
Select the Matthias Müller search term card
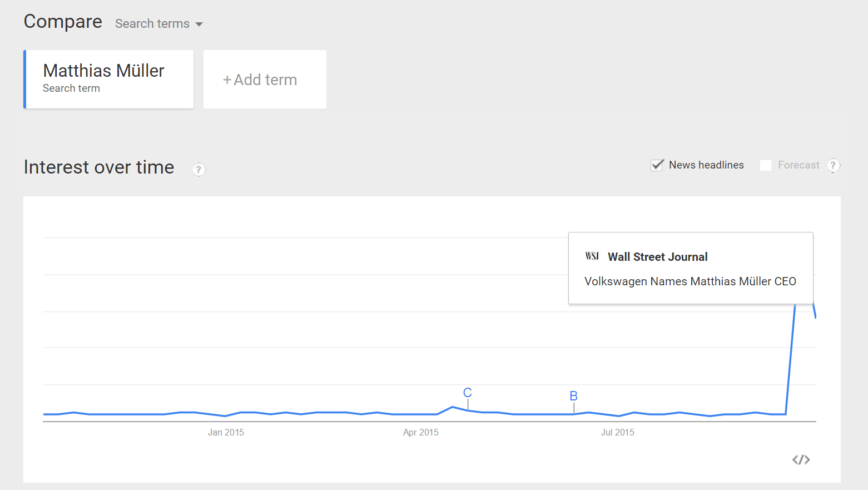(108, 79)
